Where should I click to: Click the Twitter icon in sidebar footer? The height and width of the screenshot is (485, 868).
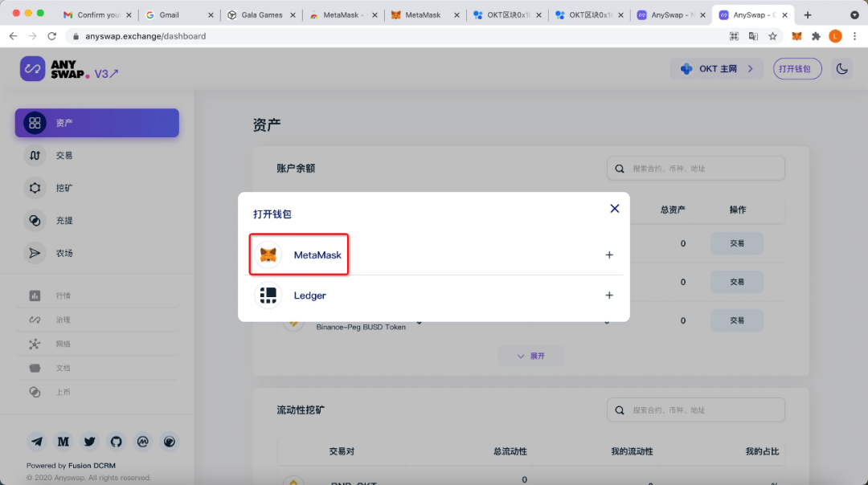point(90,442)
